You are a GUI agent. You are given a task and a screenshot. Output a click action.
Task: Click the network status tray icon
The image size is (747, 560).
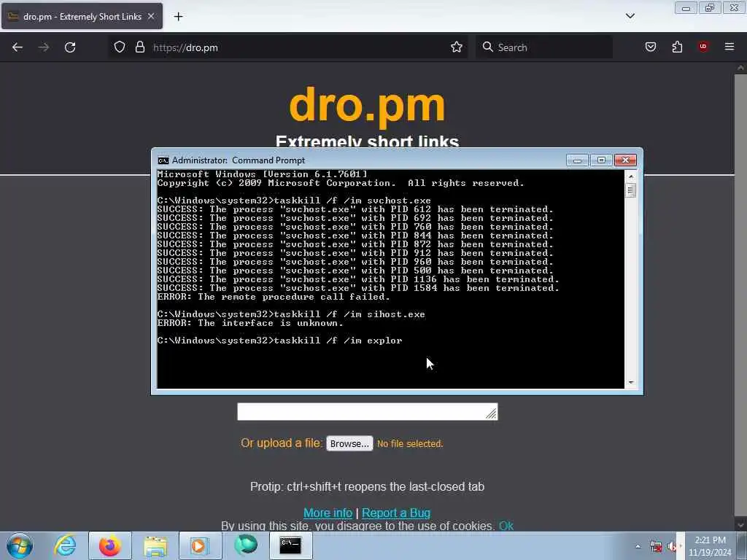[x=656, y=547]
